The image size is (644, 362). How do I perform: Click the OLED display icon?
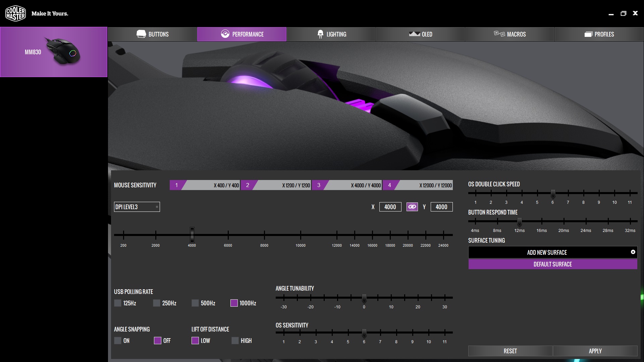414,34
